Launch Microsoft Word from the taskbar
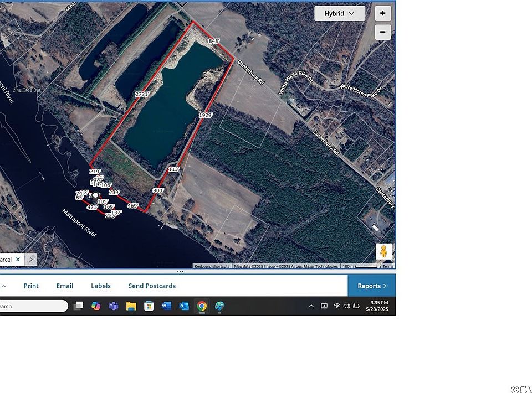 coord(166,306)
